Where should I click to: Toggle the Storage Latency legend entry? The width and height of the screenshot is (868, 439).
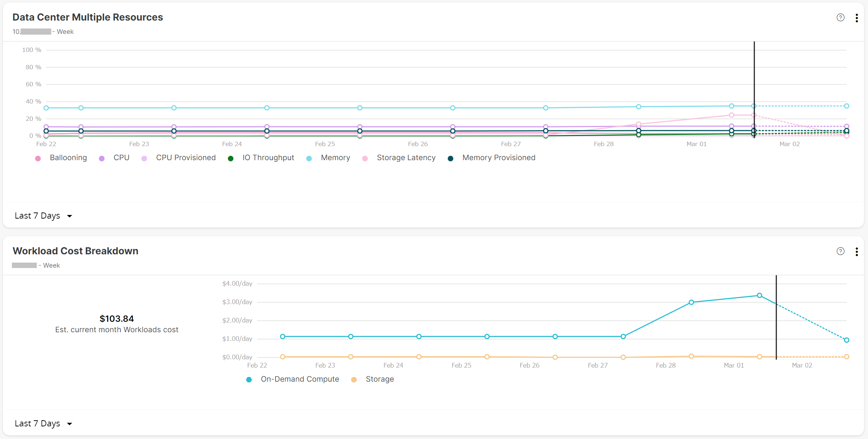click(x=399, y=158)
